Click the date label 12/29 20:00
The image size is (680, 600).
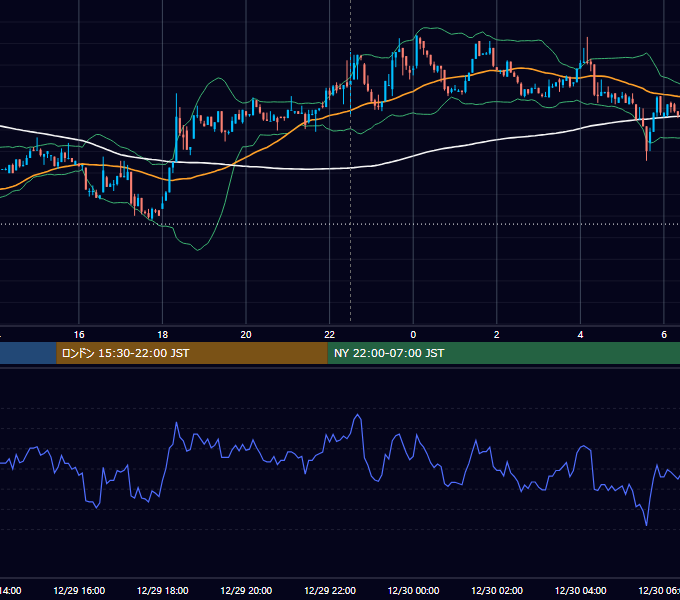pyautogui.click(x=246, y=590)
